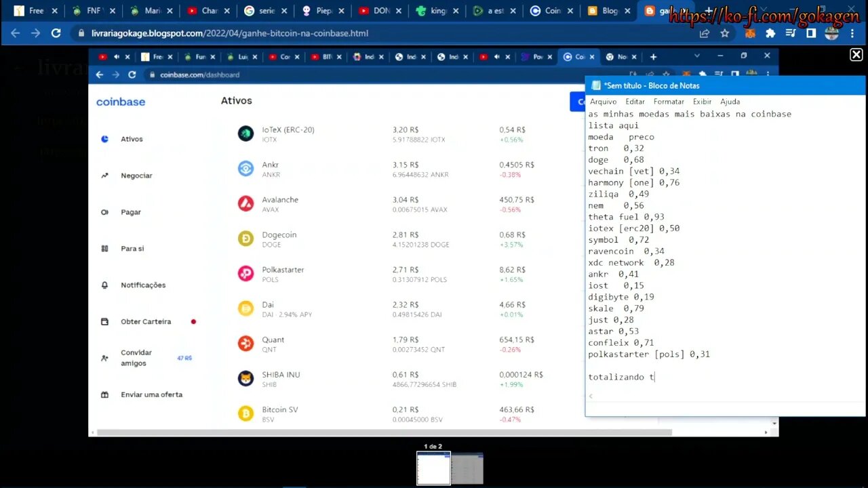868x488 pixels.
Task: Open the outer browser share icon
Action: point(705,33)
